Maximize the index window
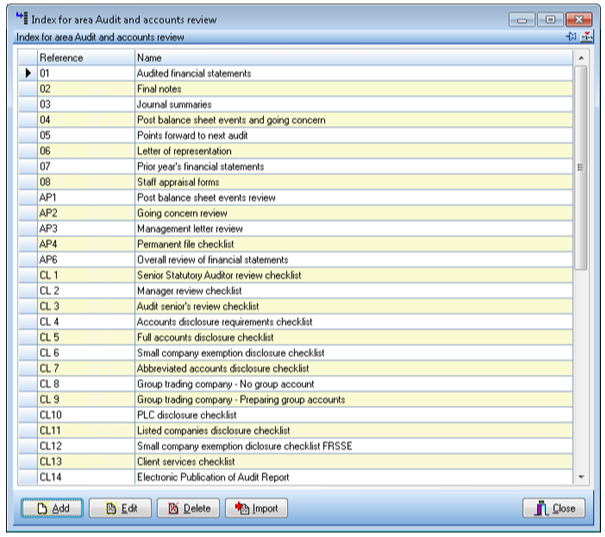605x537 pixels. click(x=550, y=19)
